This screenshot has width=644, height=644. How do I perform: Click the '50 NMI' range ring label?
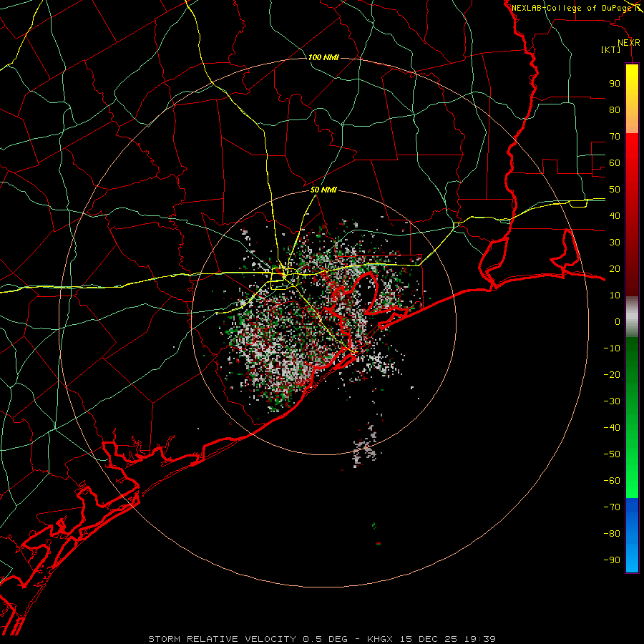tap(323, 190)
